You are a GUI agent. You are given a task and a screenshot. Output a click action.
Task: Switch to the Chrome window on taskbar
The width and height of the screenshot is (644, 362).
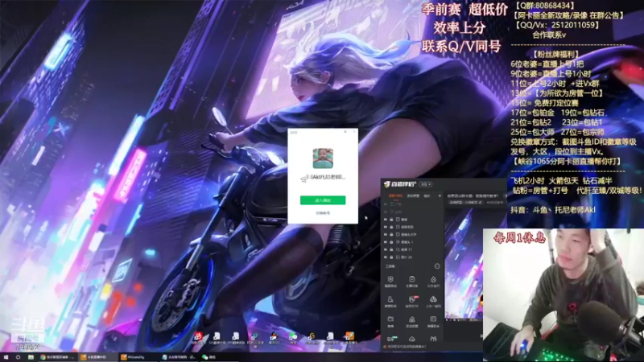point(58,357)
